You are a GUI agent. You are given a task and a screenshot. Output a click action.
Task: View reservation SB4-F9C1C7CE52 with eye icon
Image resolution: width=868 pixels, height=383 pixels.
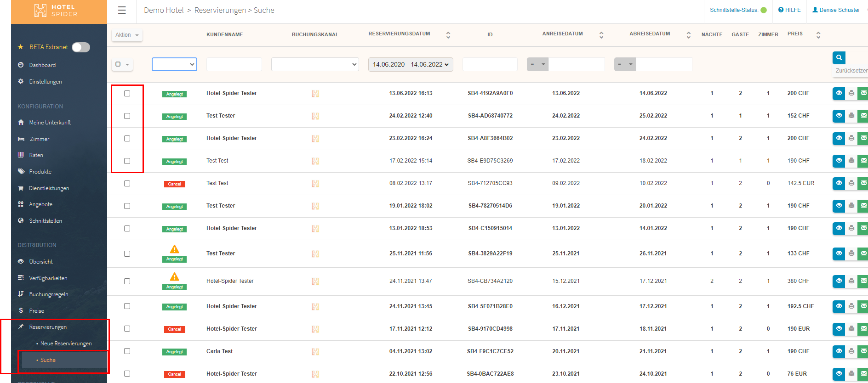tap(839, 351)
